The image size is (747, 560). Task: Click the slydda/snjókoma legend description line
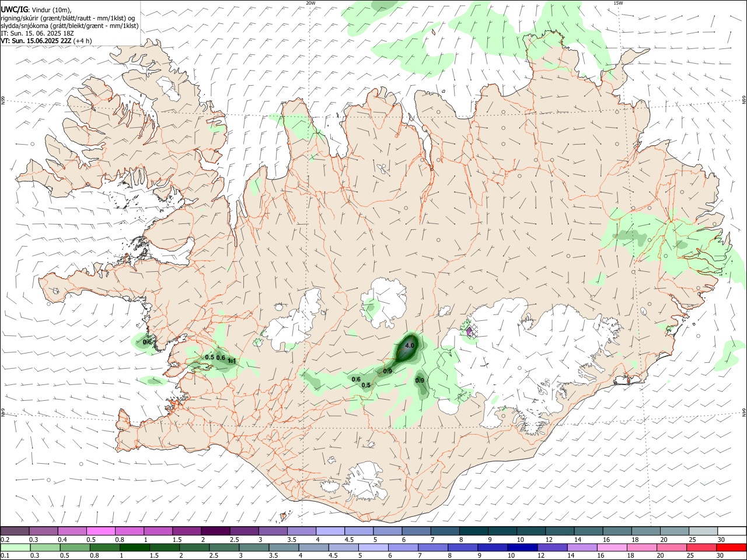pyautogui.click(x=69, y=26)
